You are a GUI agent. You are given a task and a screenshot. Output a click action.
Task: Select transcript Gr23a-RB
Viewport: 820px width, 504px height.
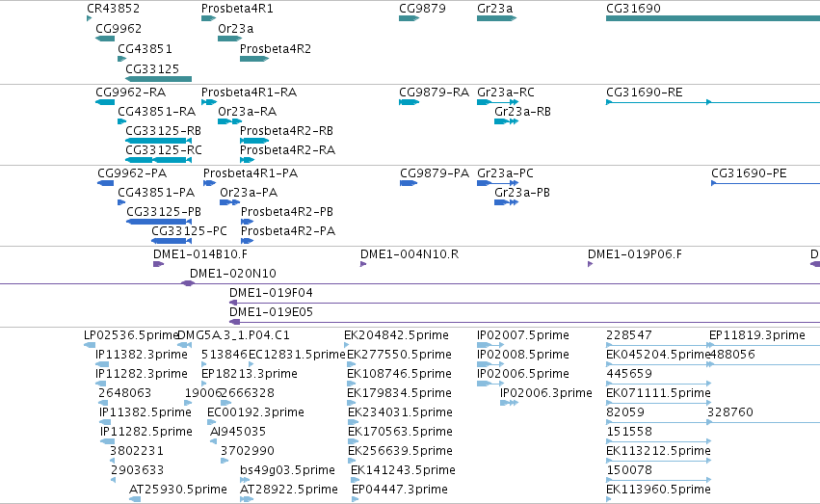coord(506,121)
